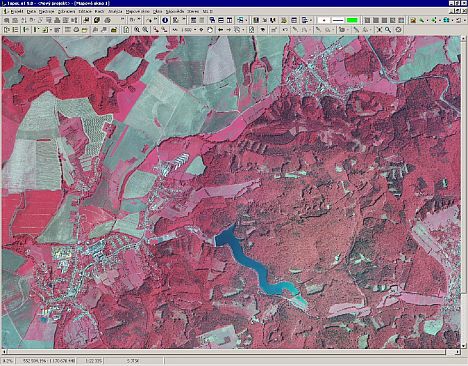Open the Projekt menu

(17, 11)
